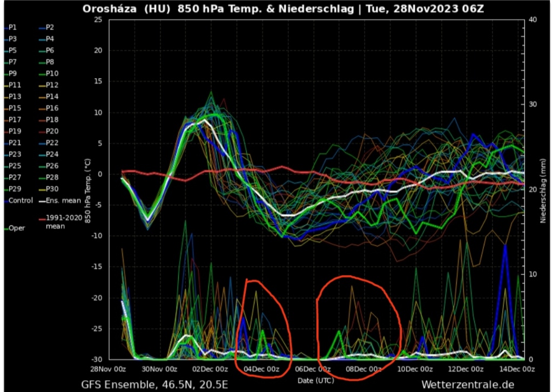Click the 28Nov 00z axis label
Screen dimensions: 553x392
[x=108, y=369]
